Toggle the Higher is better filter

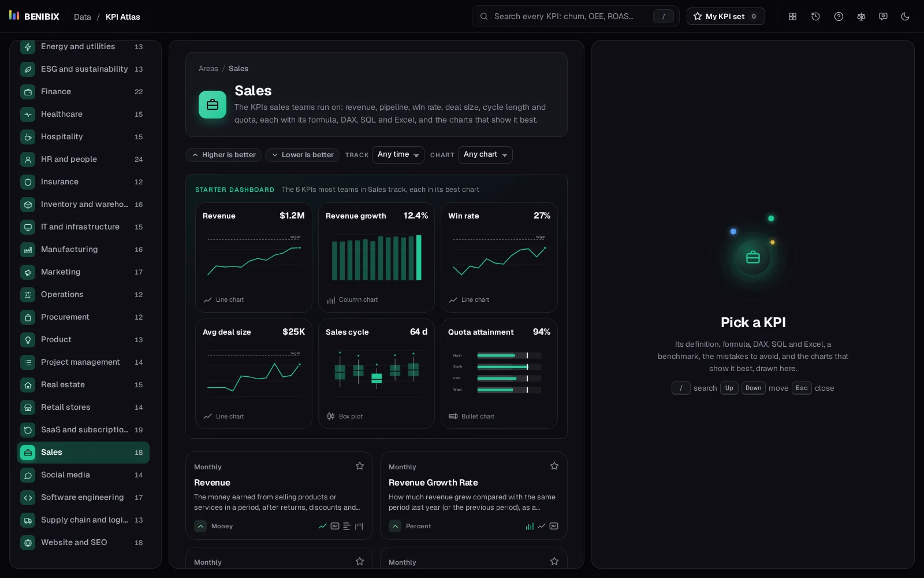[x=223, y=155]
